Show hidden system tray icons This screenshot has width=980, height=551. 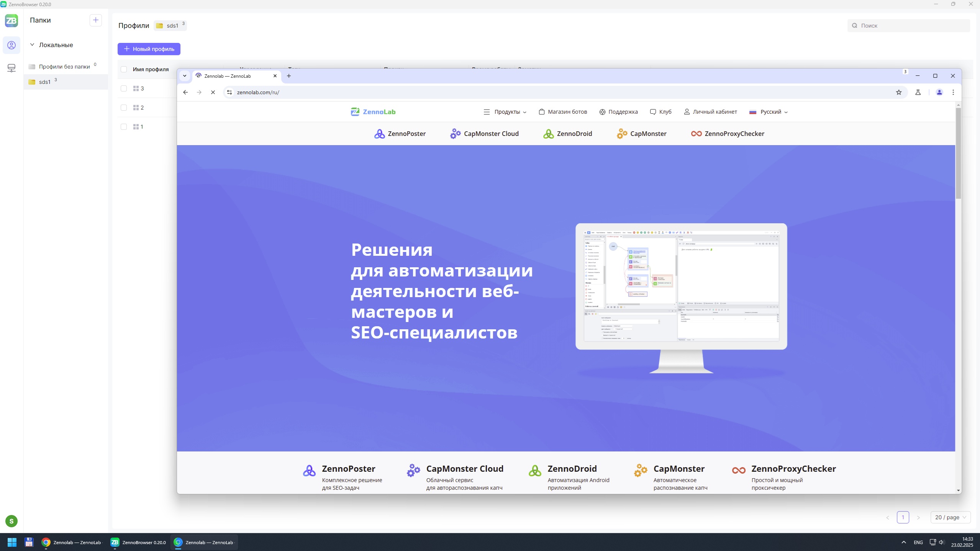[x=904, y=542]
